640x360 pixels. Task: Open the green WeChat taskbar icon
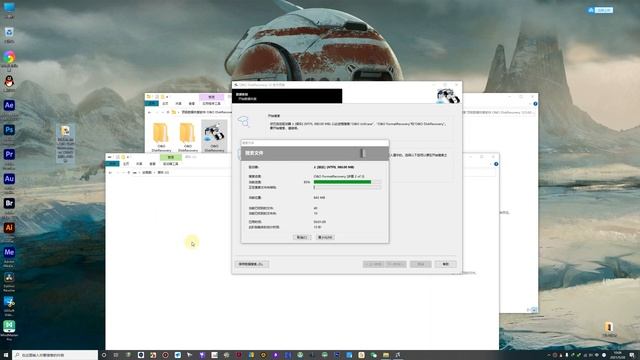(373, 355)
